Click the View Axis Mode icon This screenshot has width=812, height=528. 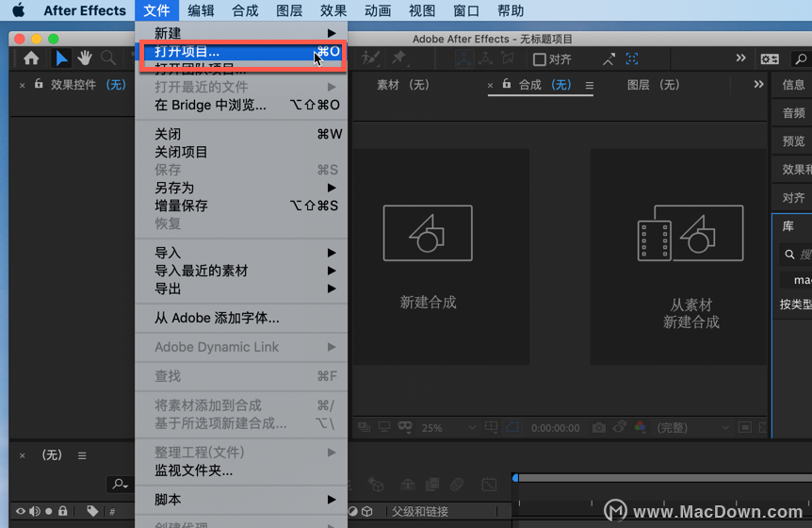[x=508, y=58]
